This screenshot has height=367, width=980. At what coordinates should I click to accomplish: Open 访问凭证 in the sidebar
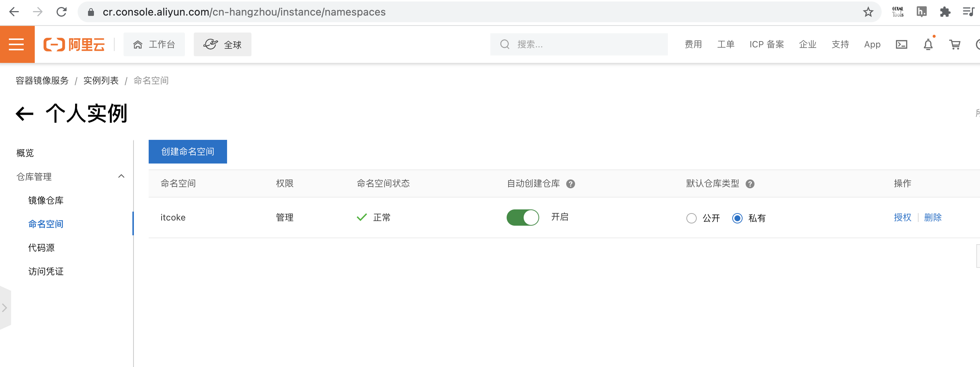(x=45, y=272)
